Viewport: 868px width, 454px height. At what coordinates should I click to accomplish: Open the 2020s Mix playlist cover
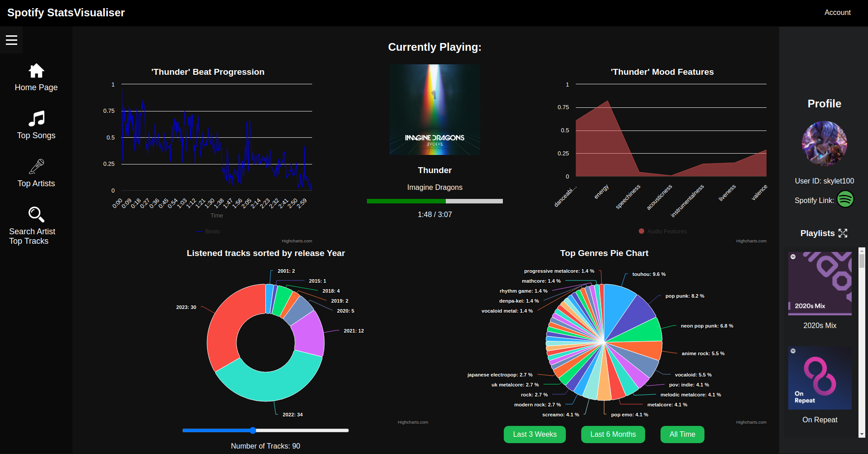point(820,284)
